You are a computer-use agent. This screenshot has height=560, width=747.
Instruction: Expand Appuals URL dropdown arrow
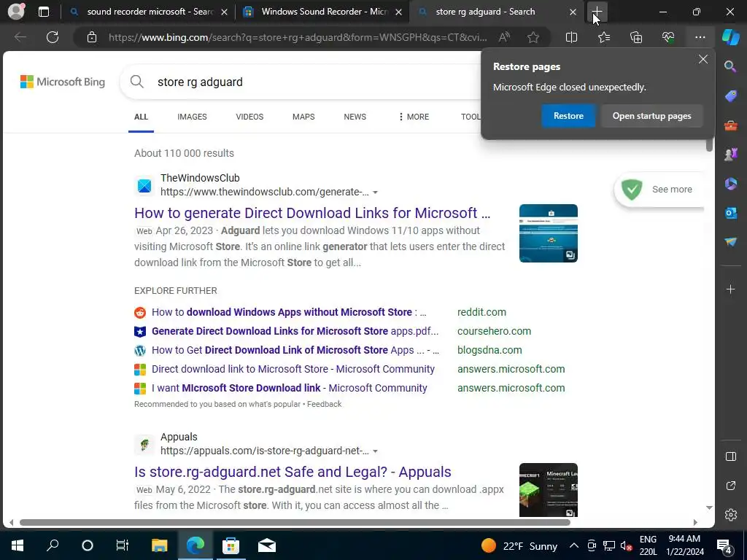376,451
